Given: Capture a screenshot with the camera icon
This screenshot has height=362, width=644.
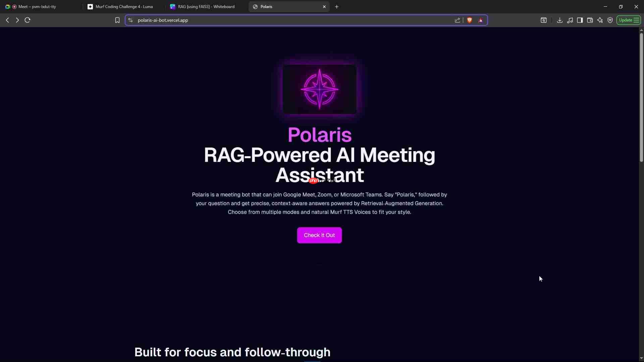Looking at the screenshot, I should tap(544, 20).
